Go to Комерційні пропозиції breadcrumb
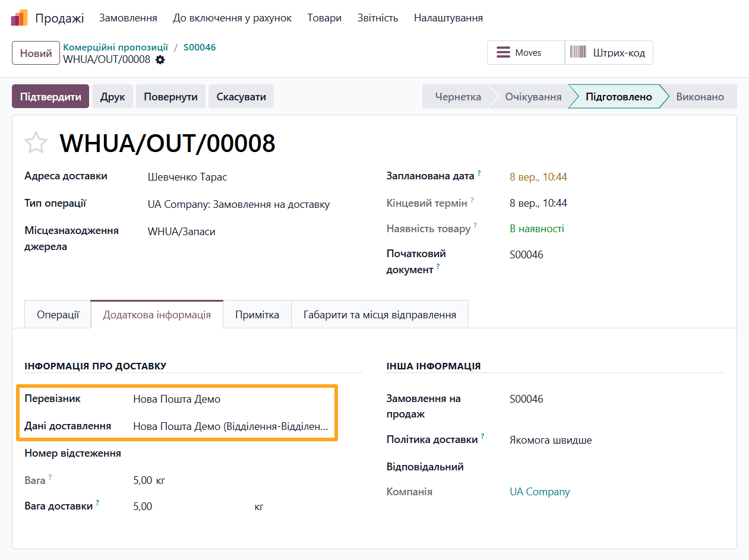Screen dimensions: 749x560 point(116,47)
